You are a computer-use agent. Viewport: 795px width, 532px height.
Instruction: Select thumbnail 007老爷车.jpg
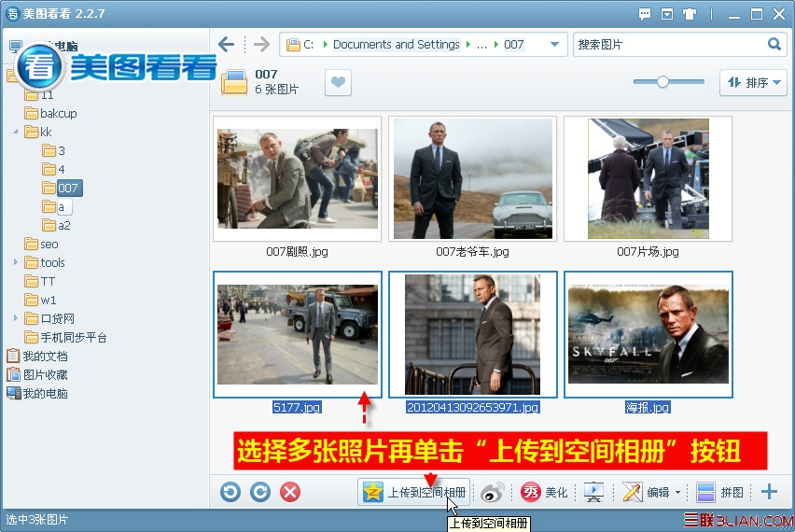coord(472,178)
